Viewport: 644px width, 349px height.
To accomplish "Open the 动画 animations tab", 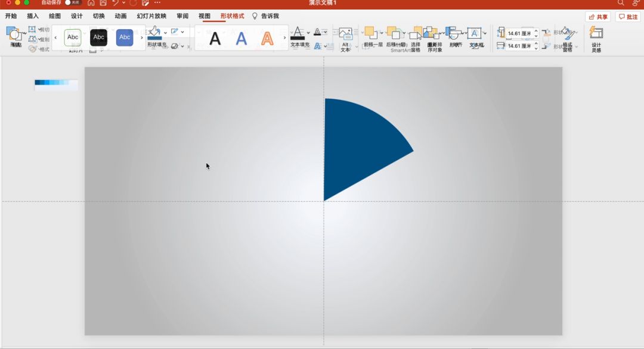I will tap(120, 16).
